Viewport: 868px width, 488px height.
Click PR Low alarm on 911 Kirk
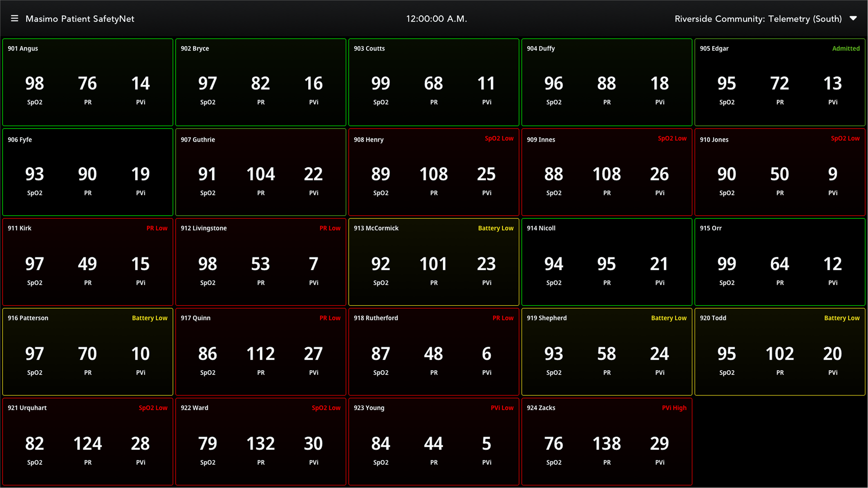click(157, 228)
